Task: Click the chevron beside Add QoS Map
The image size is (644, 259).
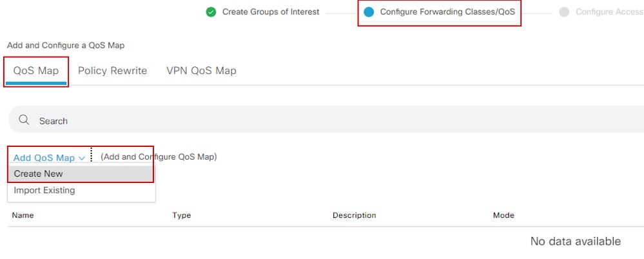Action: pos(81,158)
